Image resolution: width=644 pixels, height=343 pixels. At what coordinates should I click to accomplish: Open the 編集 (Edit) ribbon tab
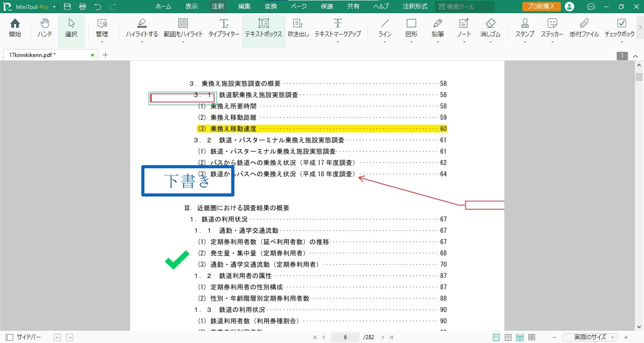click(x=244, y=7)
